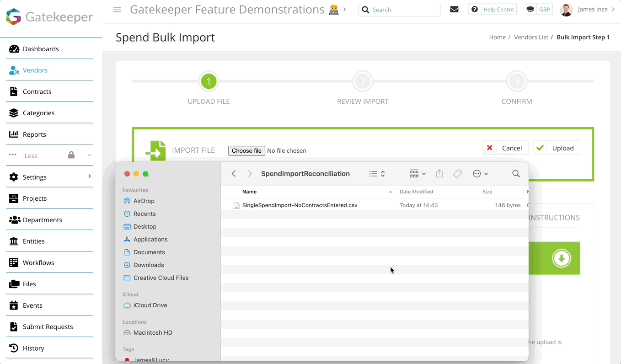Expand the Settings menu chevron
621x364 pixels.
point(90,177)
